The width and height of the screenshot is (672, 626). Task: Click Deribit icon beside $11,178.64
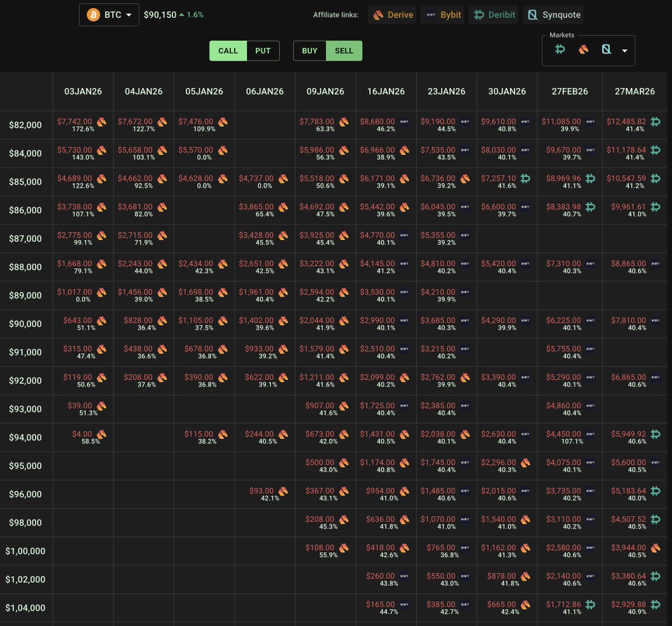(655, 150)
